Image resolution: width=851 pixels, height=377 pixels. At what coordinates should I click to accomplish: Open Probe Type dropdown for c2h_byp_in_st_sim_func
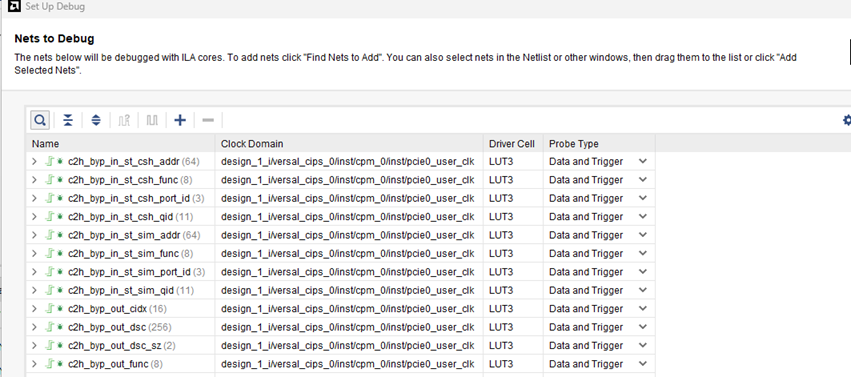click(x=643, y=253)
